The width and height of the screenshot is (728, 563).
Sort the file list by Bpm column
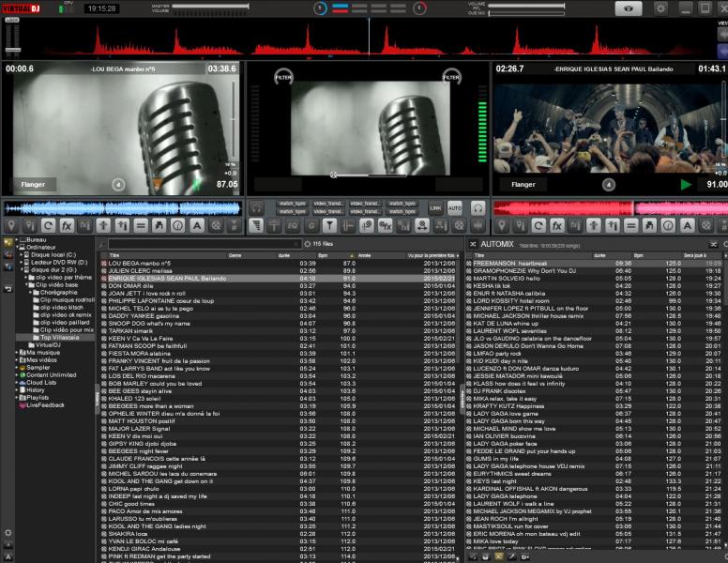324,255
